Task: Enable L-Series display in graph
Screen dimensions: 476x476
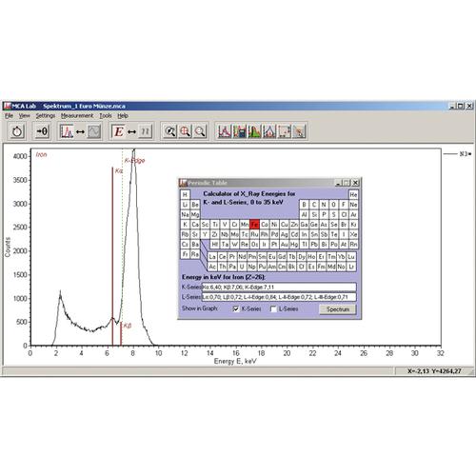Action: pyautogui.click(x=273, y=308)
